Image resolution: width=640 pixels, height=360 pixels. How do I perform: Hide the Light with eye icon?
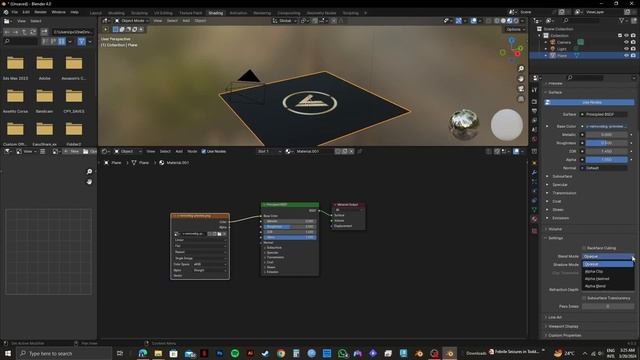click(x=626, y=49)
